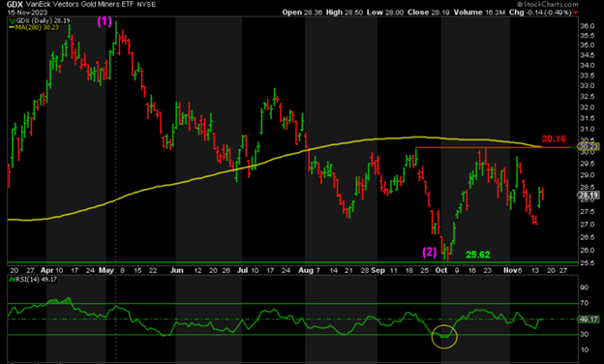Click the MA(200) 30.23 legend entry
Viewport: 604px width, 364px height.
click(x=37, y=27)
